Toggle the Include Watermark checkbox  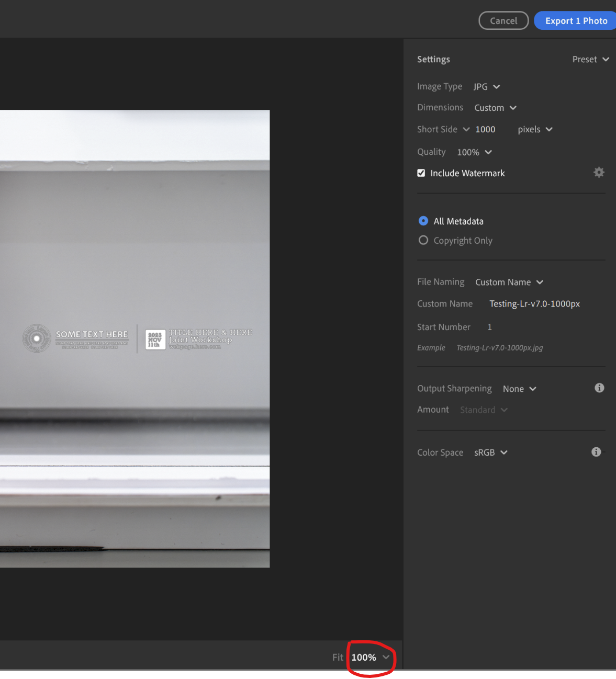point(421,173)
